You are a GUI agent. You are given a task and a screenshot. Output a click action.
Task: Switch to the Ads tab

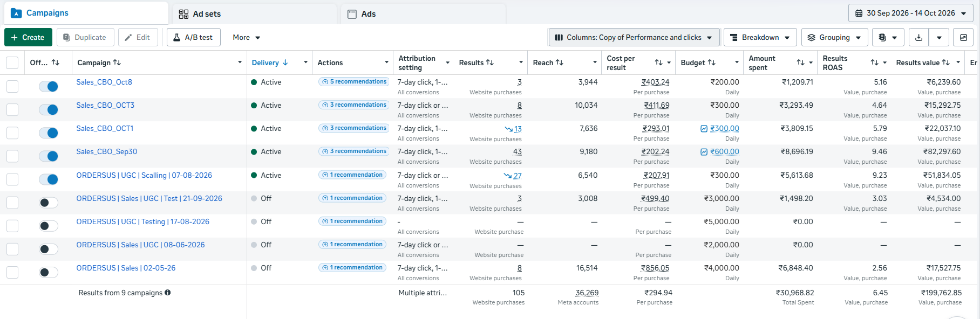[423, 14]
